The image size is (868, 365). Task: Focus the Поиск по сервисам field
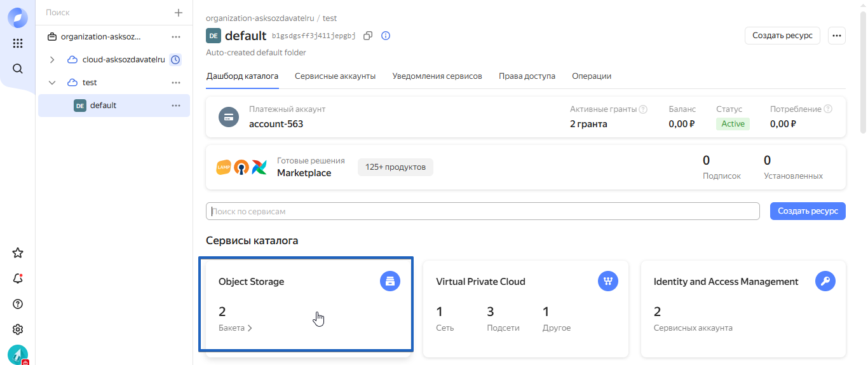483,211
